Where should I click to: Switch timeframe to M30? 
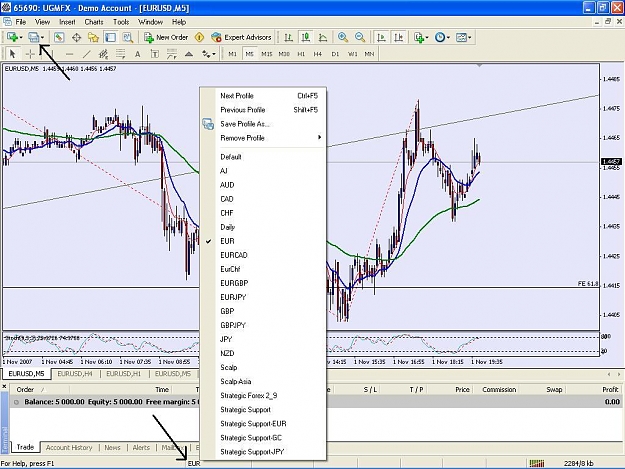[284, 54]
